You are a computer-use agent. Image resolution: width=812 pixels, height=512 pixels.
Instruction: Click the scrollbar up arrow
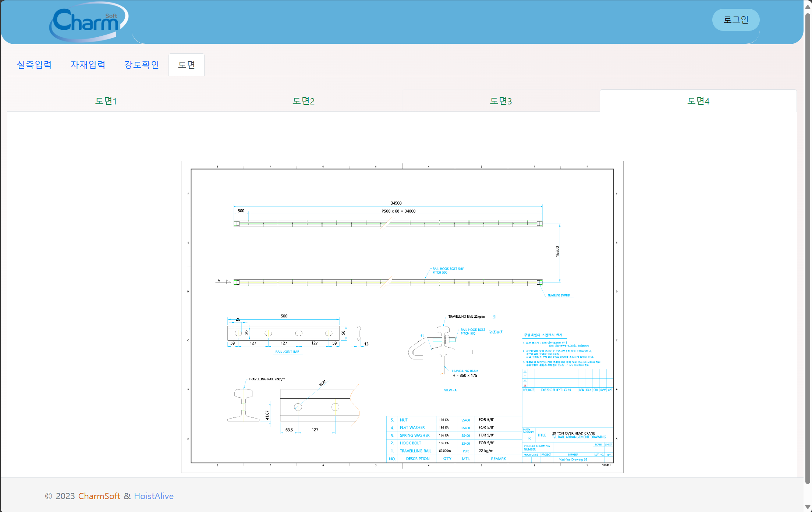point(808,6)
